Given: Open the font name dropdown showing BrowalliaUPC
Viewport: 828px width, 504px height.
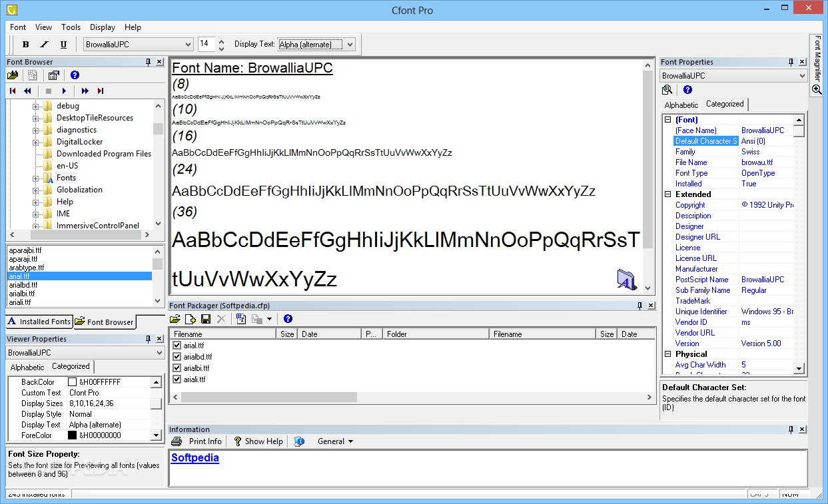Looking at the screenshot, I should (187, 45).
